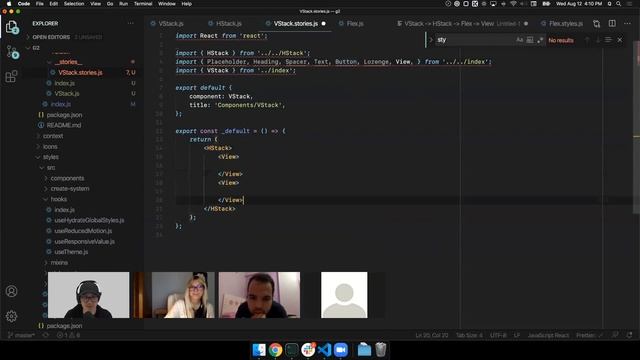Expand the context folder

53,136
